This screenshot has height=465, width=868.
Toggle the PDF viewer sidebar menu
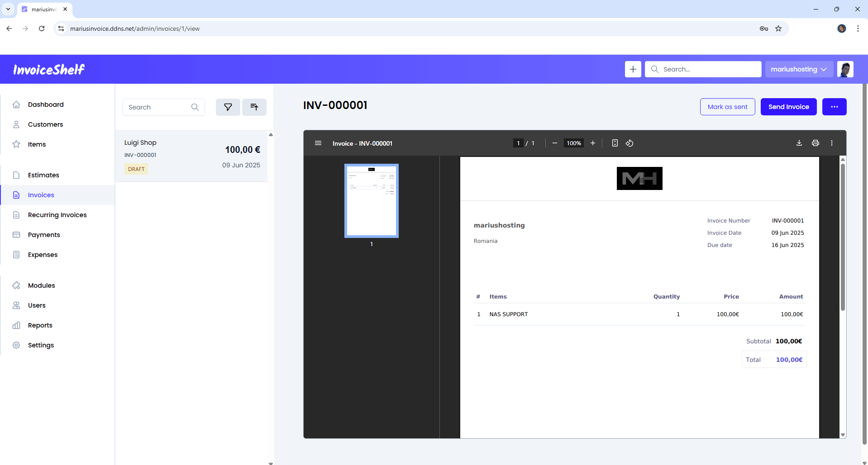pos(318,143)
